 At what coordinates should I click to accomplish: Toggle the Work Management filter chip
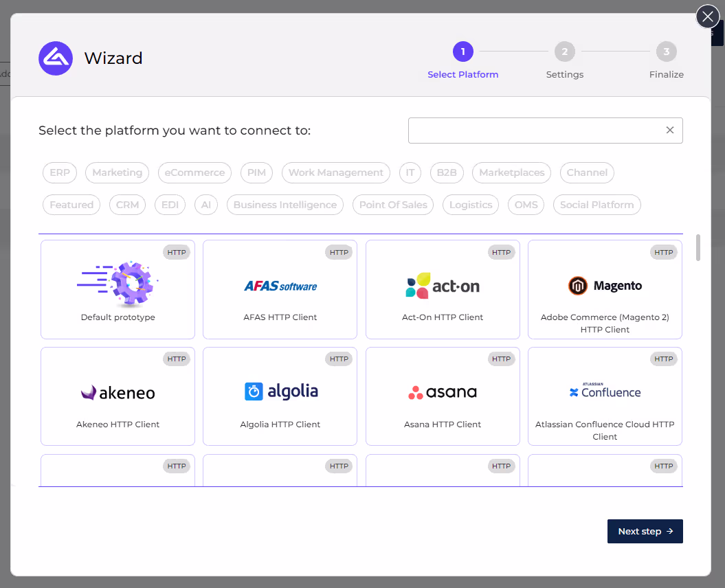click(335, 172)
